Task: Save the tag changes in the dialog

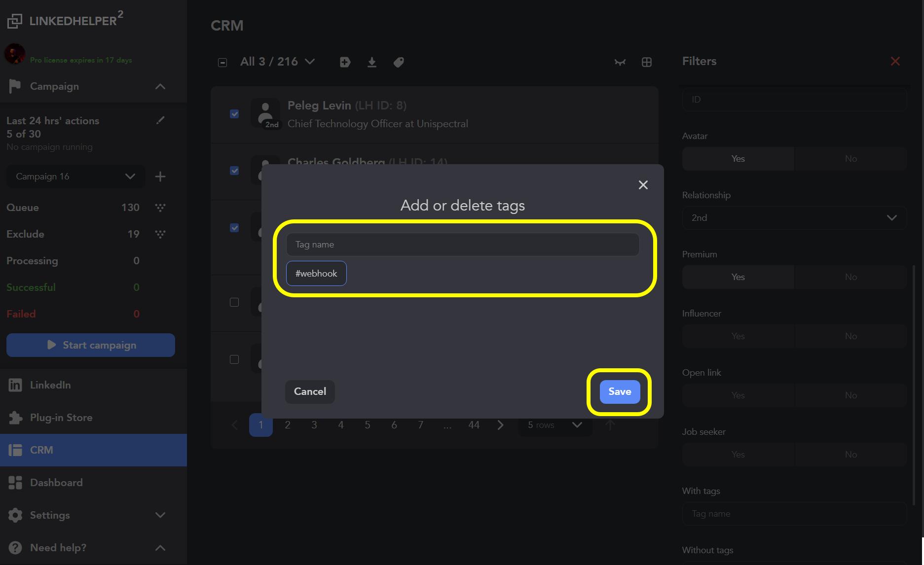Action: [619, 391]
